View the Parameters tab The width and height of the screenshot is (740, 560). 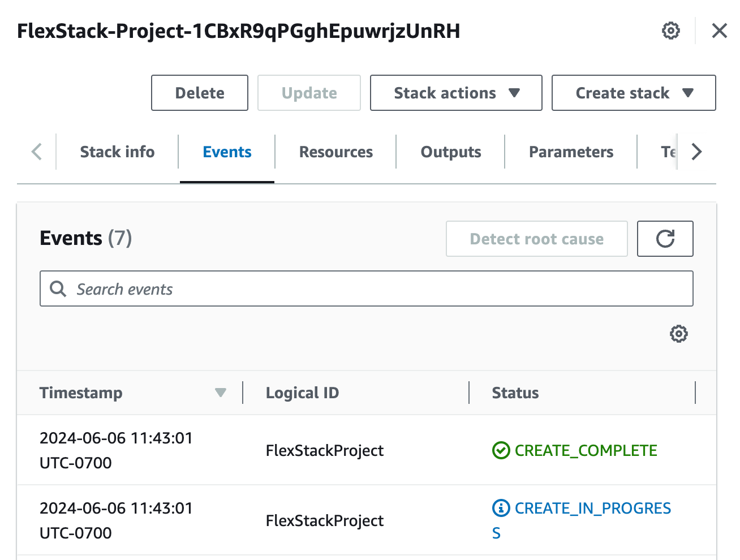tap(571, 152)
